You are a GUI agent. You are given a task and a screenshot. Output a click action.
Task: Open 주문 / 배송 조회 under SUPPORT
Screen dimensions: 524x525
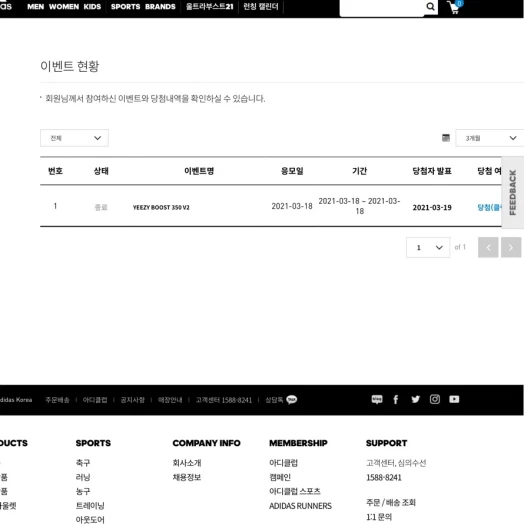click(391, 502)
